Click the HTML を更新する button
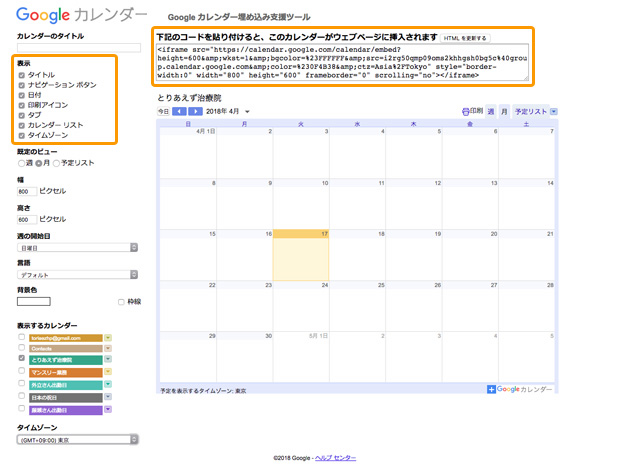 pos(465,38)
